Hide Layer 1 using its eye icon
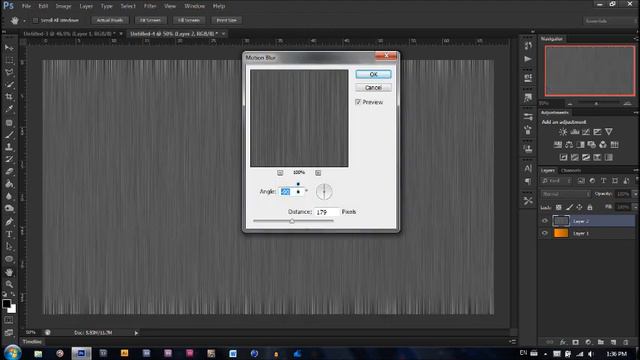Screen dimensions: 640x360 (544, 233)
